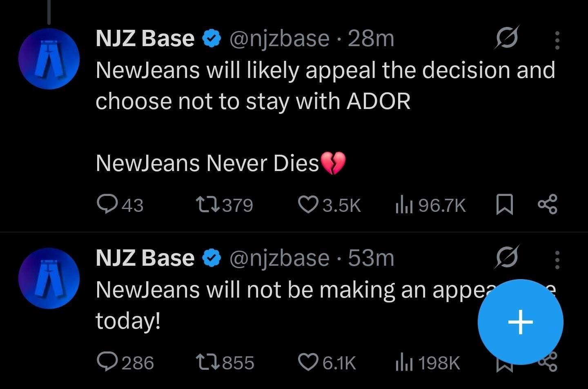Image resolution: width=588 pixels, height=389 pixels.
Task: Repost the 'NewJeans Never Dies' tweet
Action: 208,204
